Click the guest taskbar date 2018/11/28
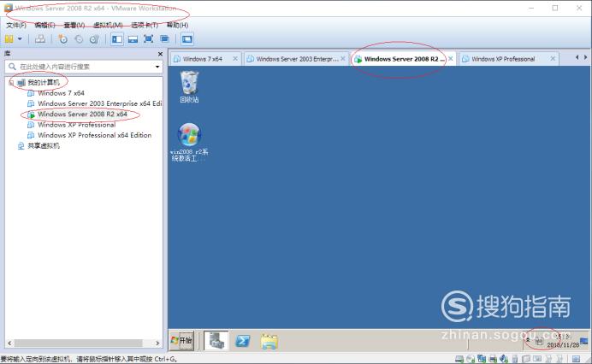592x364 pixels. (x=563, y=344)
